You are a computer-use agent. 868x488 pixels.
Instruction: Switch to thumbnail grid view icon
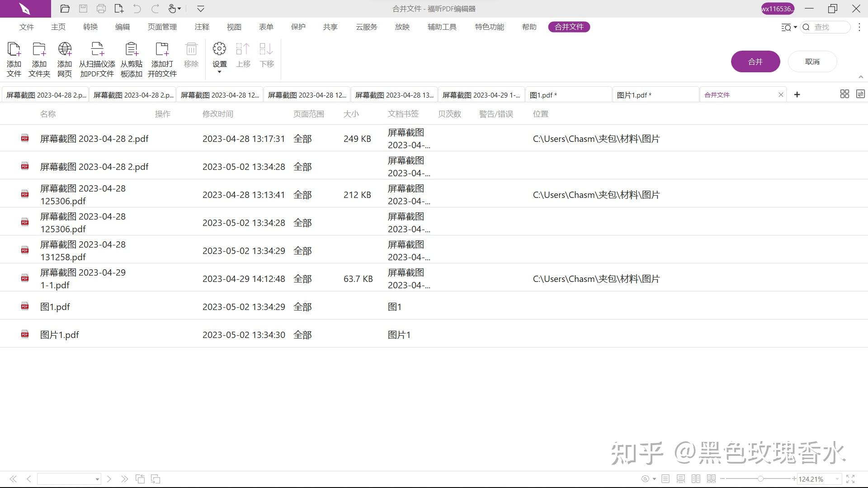844,94
